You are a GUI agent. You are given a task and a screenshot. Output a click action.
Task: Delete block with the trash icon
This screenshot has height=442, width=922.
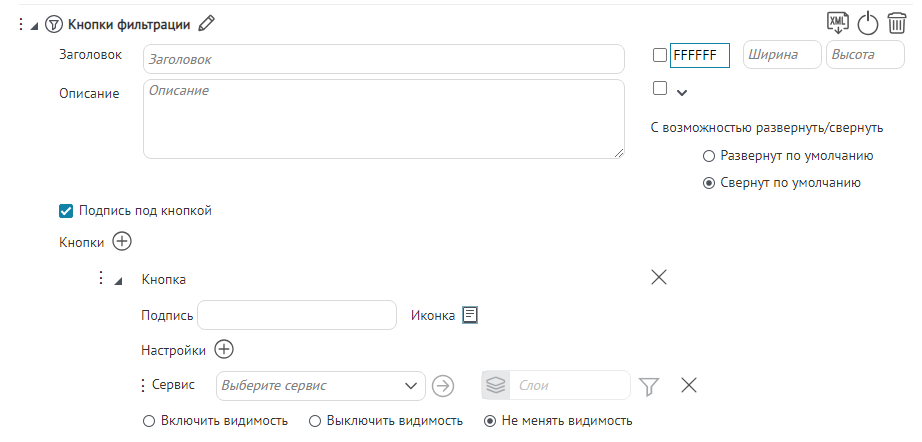tap(897, 23)
